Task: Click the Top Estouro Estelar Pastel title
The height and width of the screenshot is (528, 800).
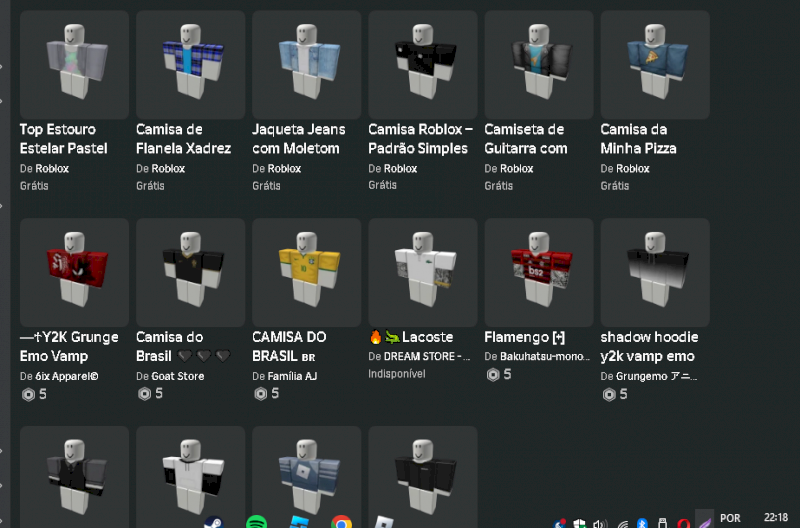Action: [x=64, y=139]
